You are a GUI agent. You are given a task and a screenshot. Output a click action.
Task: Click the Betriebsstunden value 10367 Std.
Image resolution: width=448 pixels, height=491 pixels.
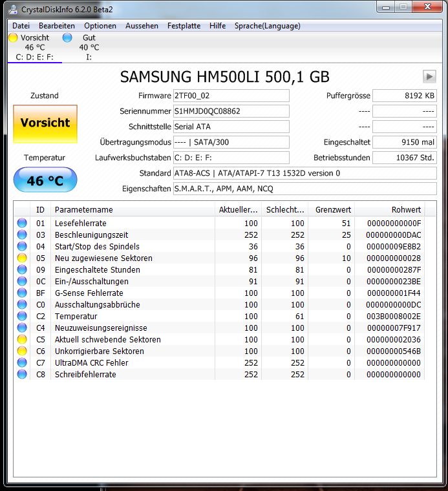pos(405,158)
